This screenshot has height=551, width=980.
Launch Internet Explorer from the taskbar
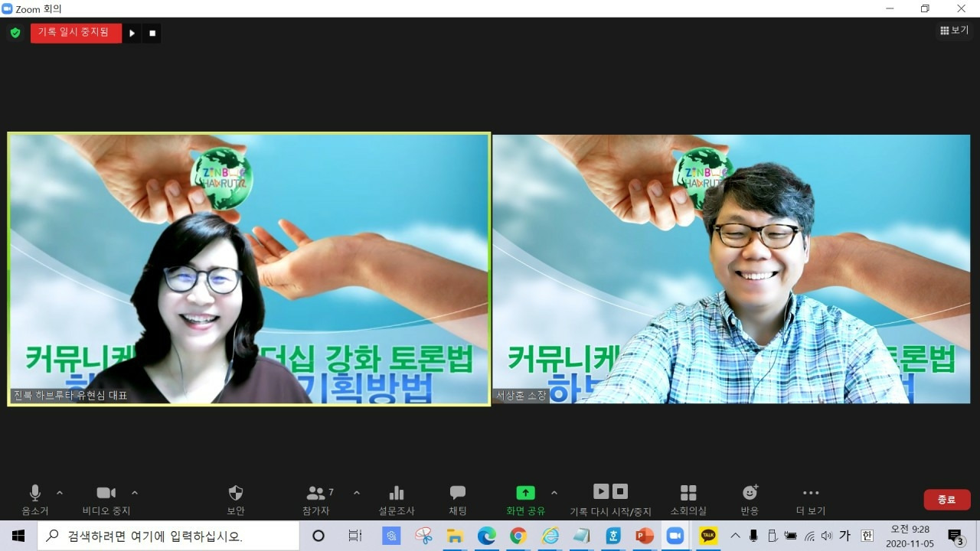[x=550, y=536]
